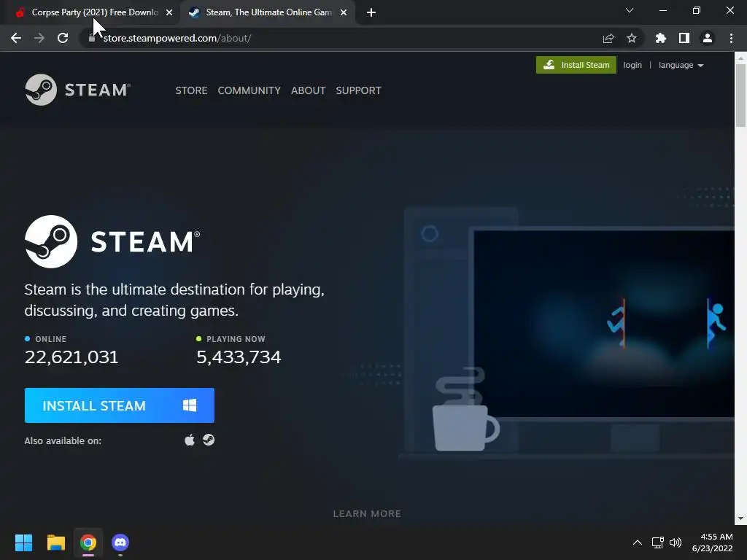Viewport: 747px width, 560px height.
Task: Click the Steam logo in the header
Action: point(77,90)
